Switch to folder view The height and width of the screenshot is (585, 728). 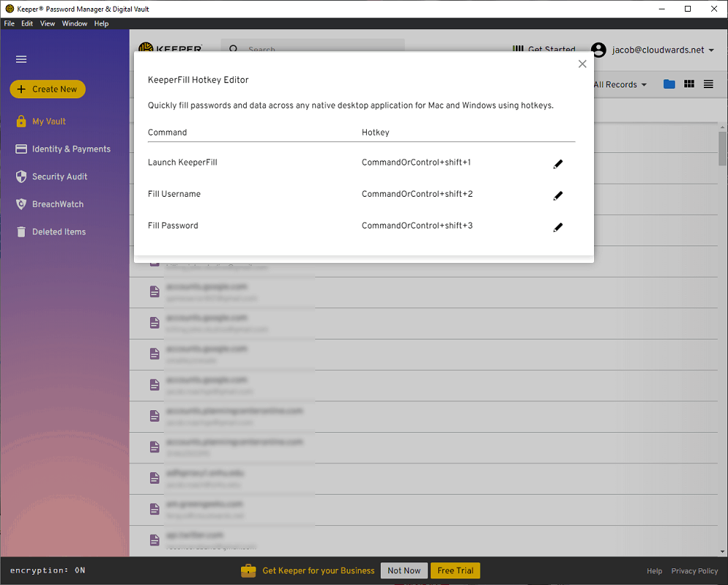[x=669, y=84]
